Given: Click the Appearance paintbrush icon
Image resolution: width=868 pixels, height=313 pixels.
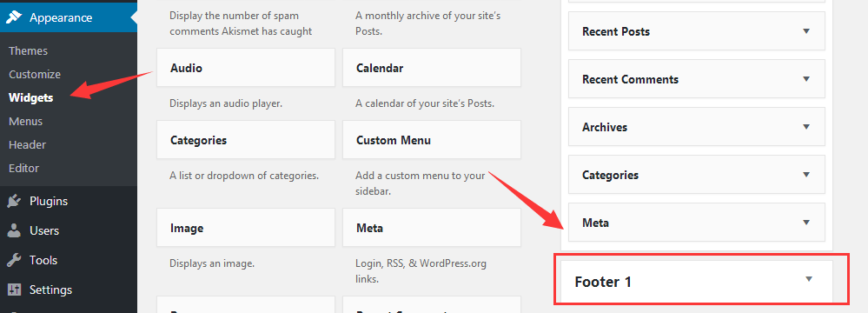Looking at the screenshot, I should click(x=14, y=17).
